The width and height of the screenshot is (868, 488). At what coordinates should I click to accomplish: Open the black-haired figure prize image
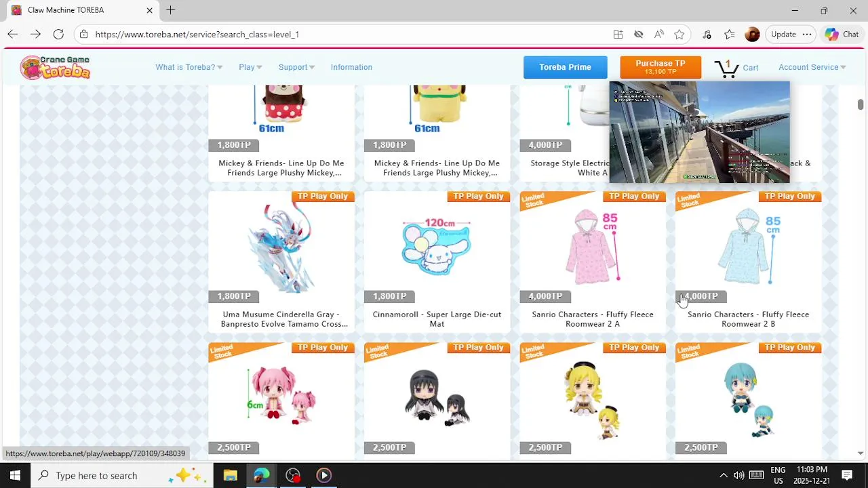click(x=437, y=398)
